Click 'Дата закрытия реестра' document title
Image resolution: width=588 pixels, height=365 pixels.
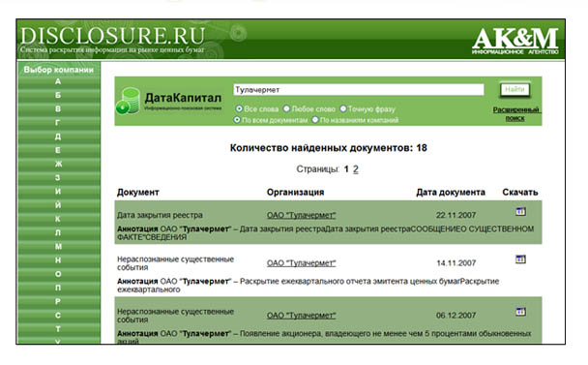coord(160,215)
